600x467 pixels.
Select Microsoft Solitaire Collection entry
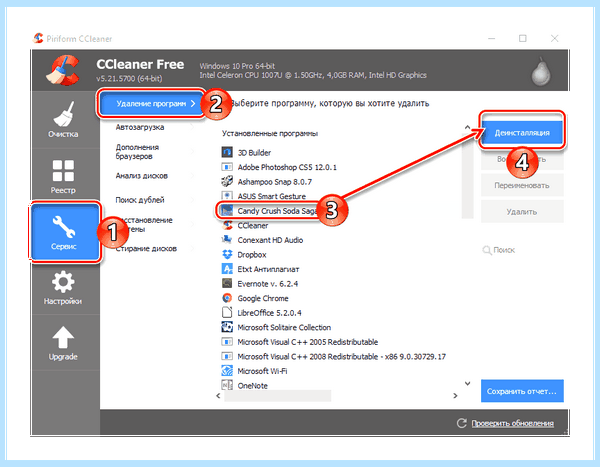tap(284, 327)
